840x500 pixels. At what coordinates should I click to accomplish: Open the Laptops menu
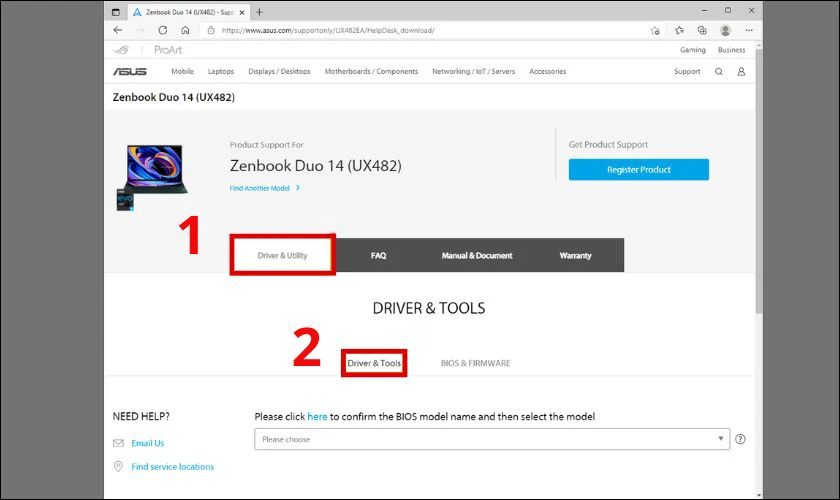pyautogui.click(x=221, y=71)
